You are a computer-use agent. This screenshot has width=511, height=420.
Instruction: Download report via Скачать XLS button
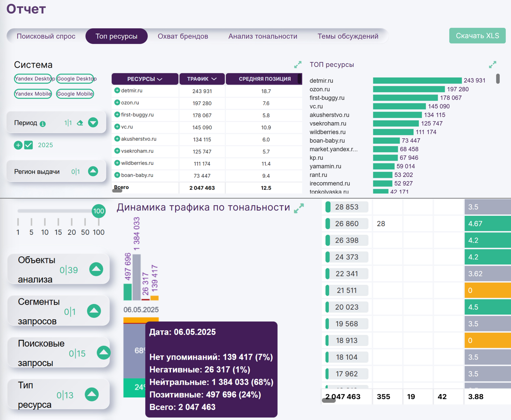point(477,36)
